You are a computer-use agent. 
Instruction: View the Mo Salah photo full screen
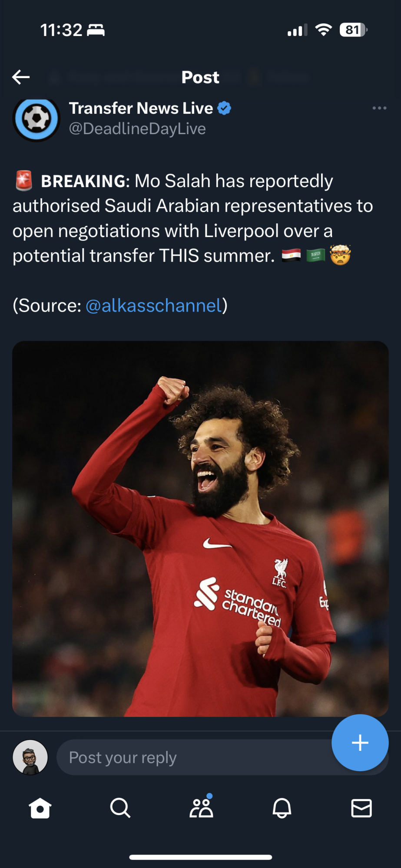pos(200,529)
